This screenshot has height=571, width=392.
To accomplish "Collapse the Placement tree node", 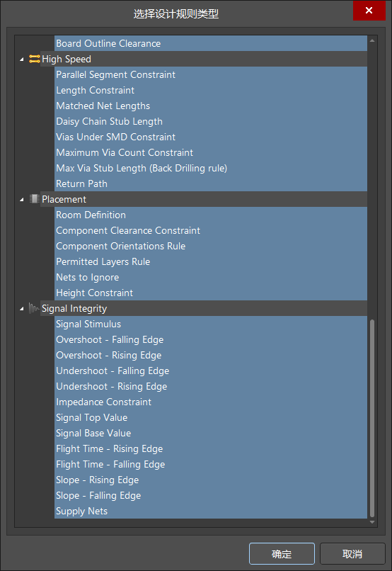I will 22,199.
